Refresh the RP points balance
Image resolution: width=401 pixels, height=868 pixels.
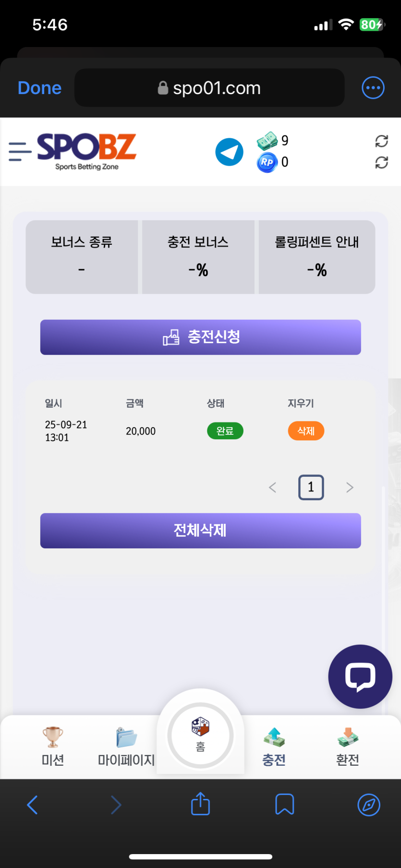click(x=381, y=163)
